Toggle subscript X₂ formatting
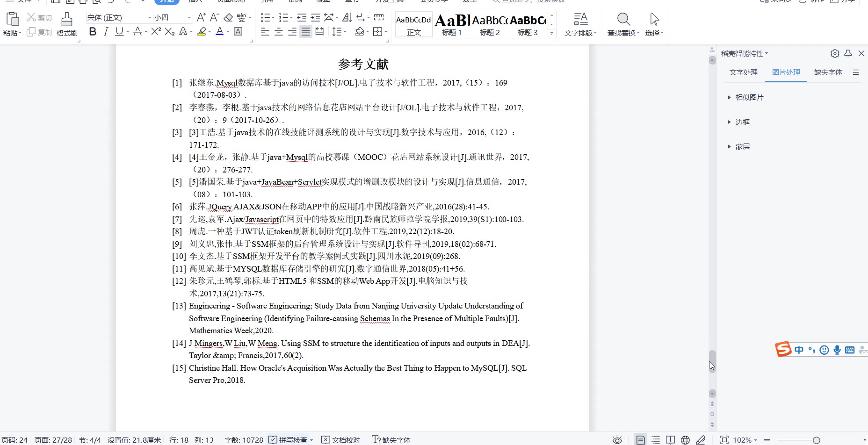This screenshot has height=445, width=868. coord(170,32)
